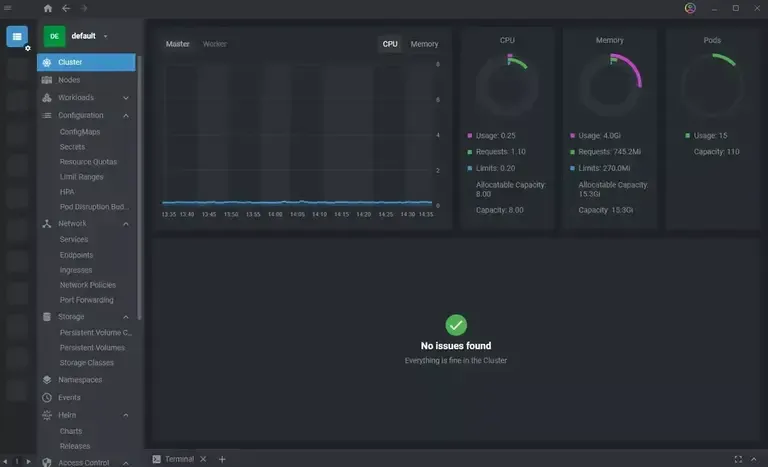Image resolution: width=768 pixels, height=467 pixels.
Task: Switch metrics to Master nodes
Action: pyautogui.click(x=177, y=44)
